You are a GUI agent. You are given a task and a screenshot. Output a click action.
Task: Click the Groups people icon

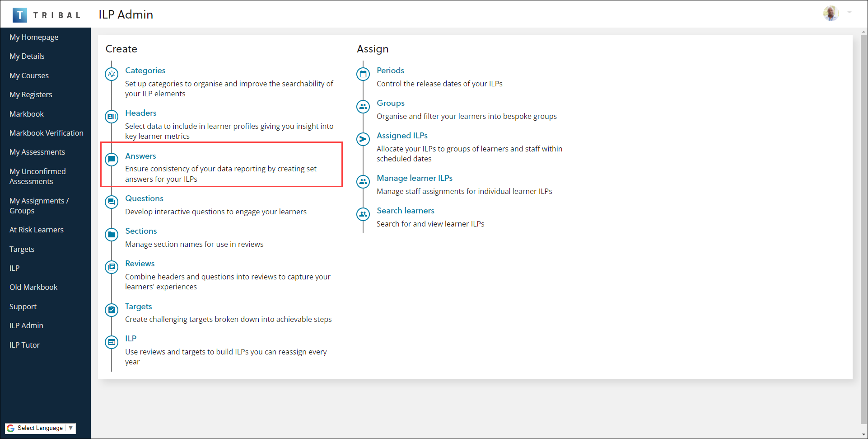click(363, 107)
